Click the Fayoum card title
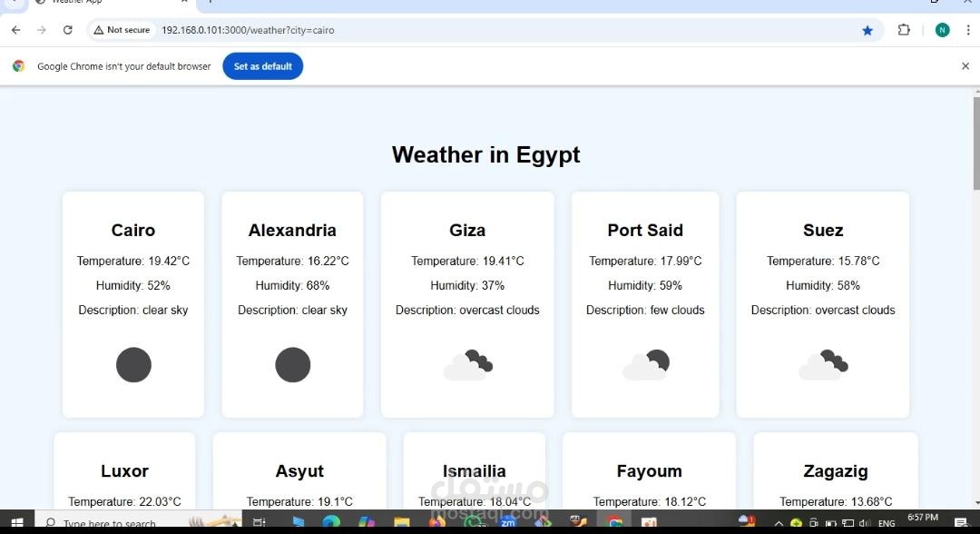Viewport: 980px width, 534px height. [x=650, y=470]
